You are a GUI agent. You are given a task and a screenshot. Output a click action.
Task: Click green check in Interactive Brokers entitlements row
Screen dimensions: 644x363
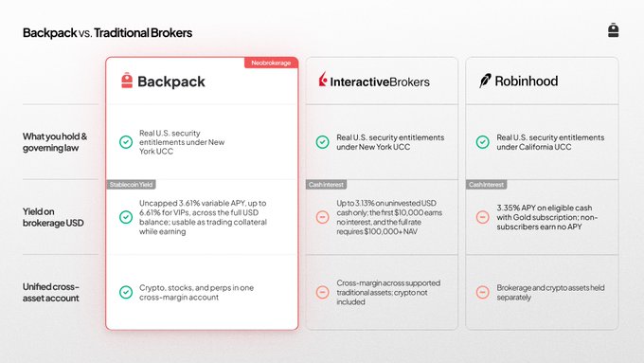pos(322,142)
